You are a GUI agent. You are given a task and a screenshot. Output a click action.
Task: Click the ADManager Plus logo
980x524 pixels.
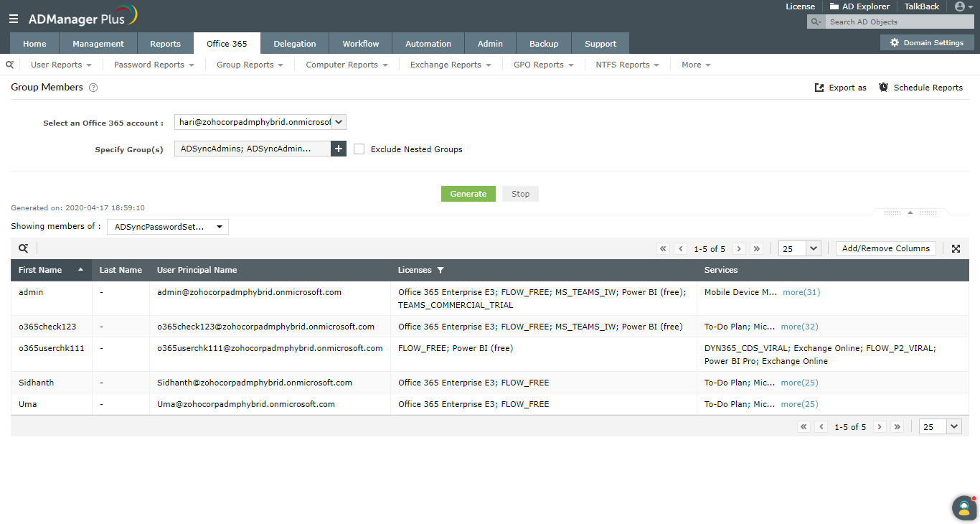point(83,17)
